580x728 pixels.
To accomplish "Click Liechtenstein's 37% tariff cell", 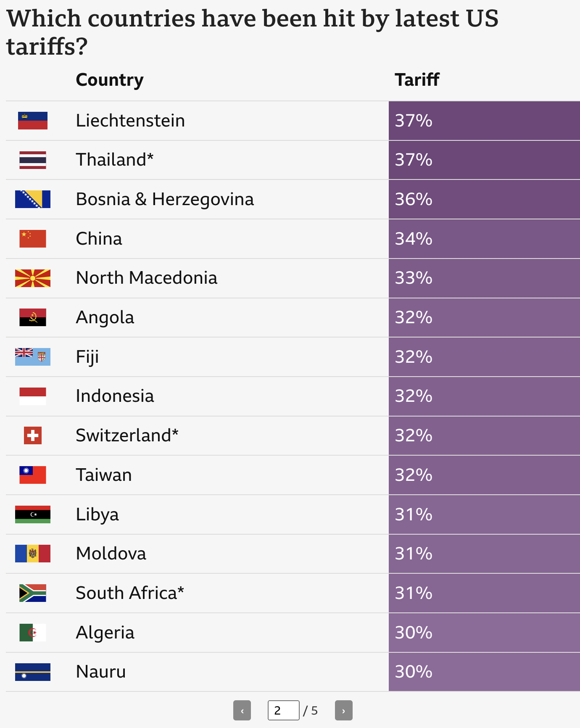I will click(x=484, y=121).
